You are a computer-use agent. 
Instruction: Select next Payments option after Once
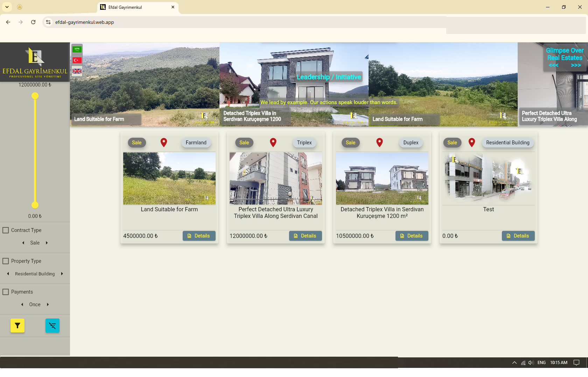point(48,304)
